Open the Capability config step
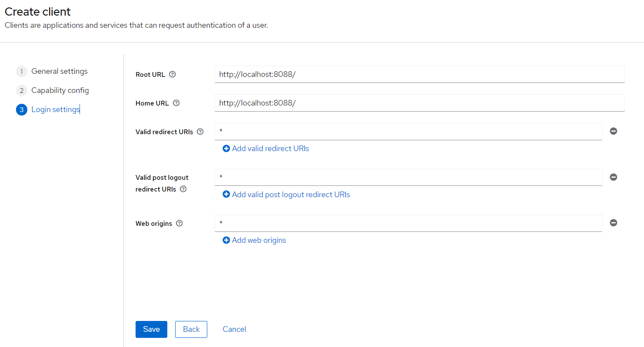Image resolution: width=644 pixels, height=347 pixels. point(60,90)
